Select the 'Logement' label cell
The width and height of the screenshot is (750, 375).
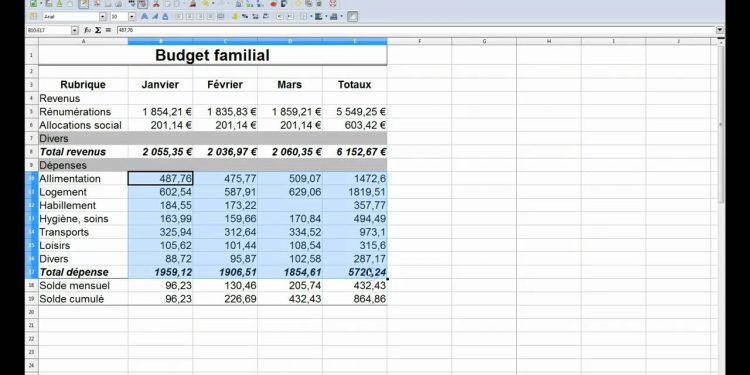point(83,192)
